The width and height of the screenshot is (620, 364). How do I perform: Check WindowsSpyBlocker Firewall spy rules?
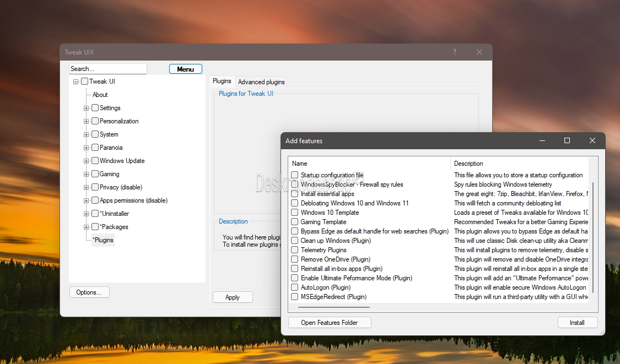[x=295, y=184]
